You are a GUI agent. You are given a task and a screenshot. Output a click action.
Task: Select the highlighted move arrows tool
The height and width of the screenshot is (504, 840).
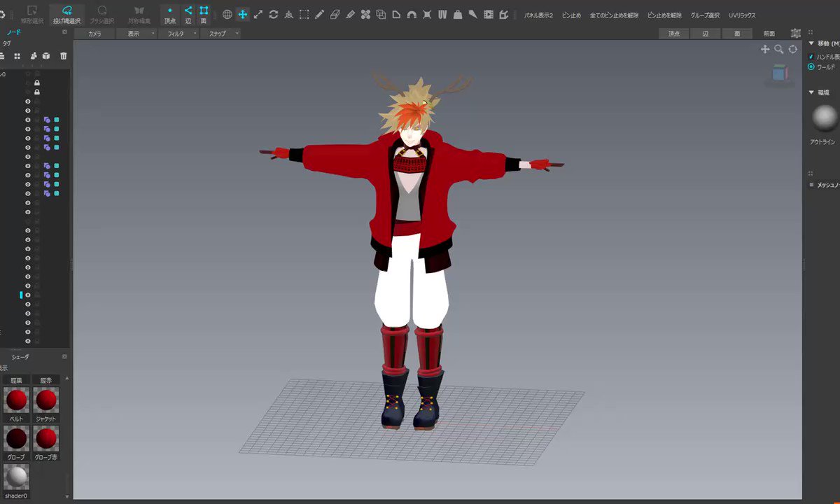[x=242, y=14]
